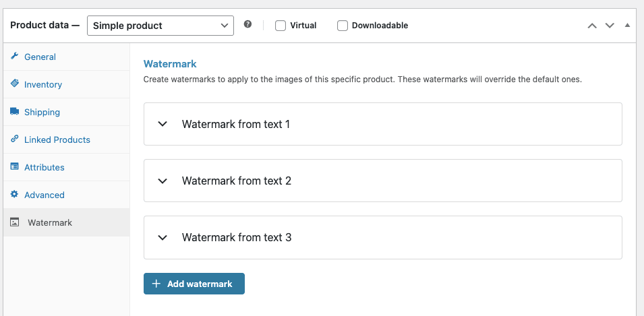Move Product data panel up arrow
This screenshot has width=644, height=316.
592,26
